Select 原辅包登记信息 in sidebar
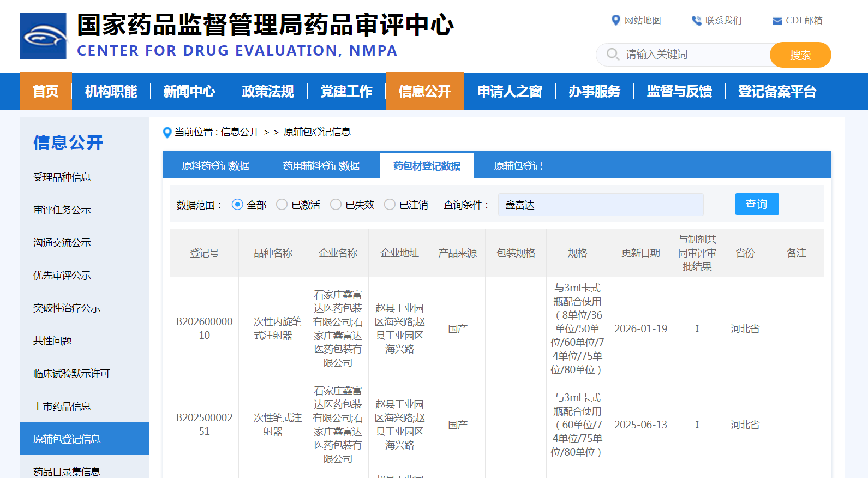 click(85, 439)
